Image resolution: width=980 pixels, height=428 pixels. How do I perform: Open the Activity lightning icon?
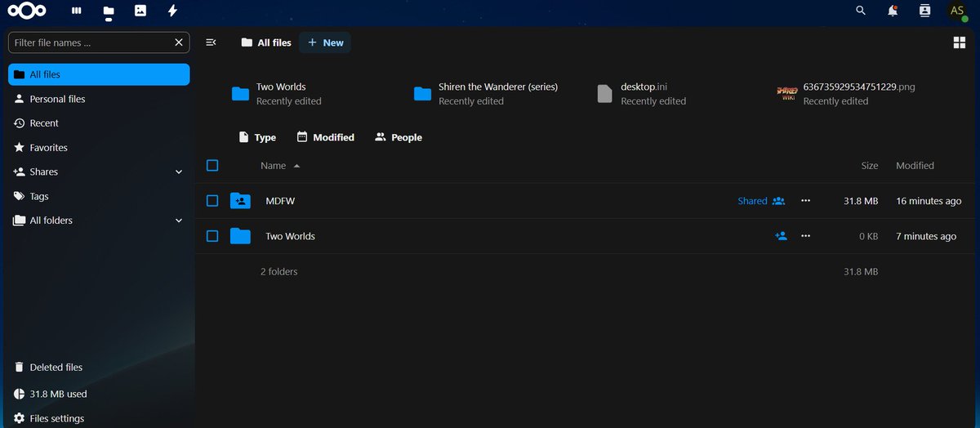click(x=172, y=11)
